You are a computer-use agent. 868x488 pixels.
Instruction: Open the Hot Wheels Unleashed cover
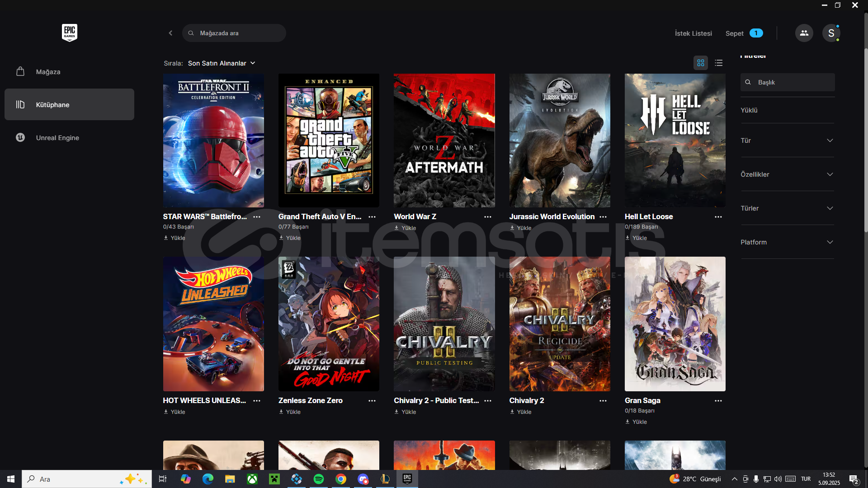(x=213, y=324)
